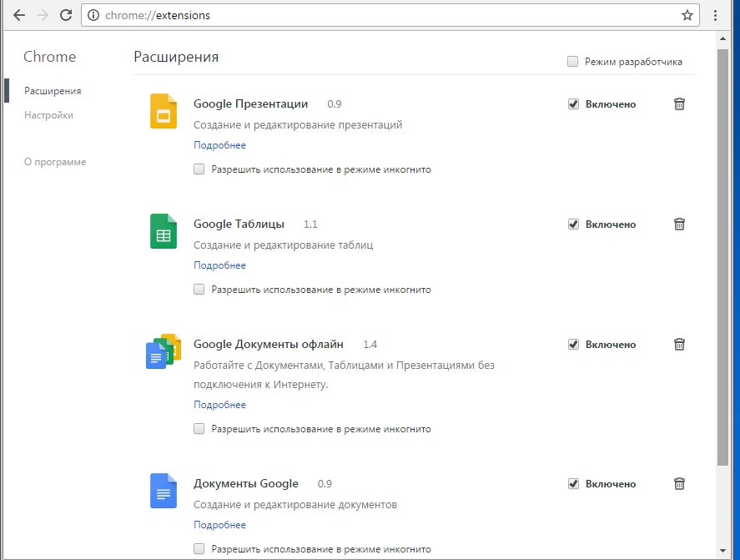Click the Google Таблицы green sheets icon
The width and height of the screenshot is (740, 560).
point(164,231)
